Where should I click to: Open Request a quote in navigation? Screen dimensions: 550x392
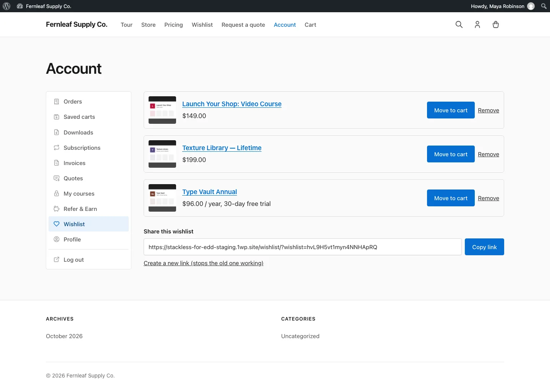tap(243, 25)
